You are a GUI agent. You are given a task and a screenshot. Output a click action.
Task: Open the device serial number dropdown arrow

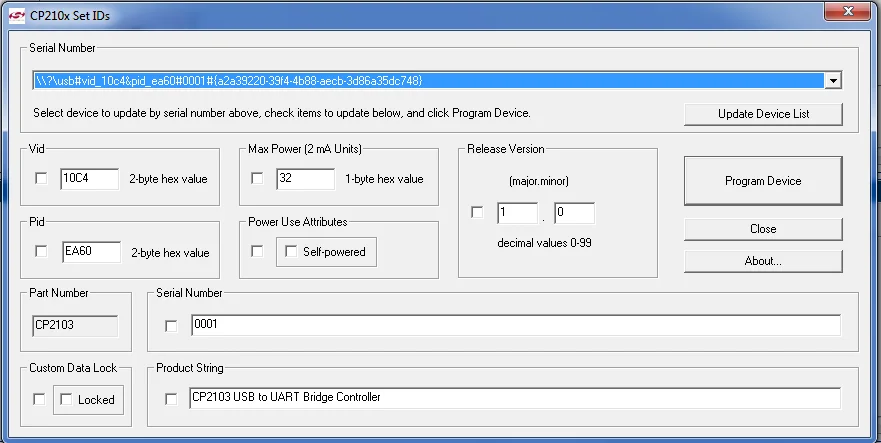[x=833, y=80]
